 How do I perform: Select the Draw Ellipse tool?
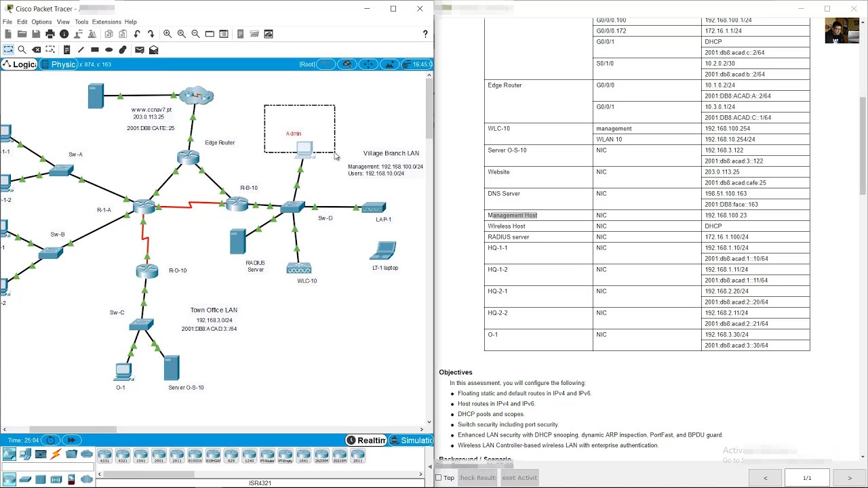pos(108,49)
